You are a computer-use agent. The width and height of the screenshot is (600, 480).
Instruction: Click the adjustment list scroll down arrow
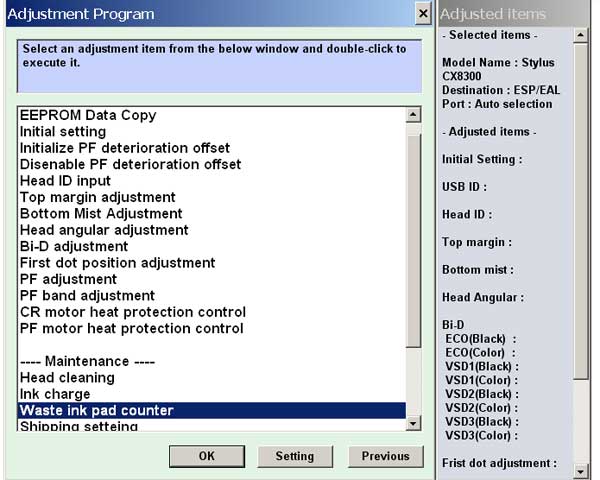[x=413, y=423]
